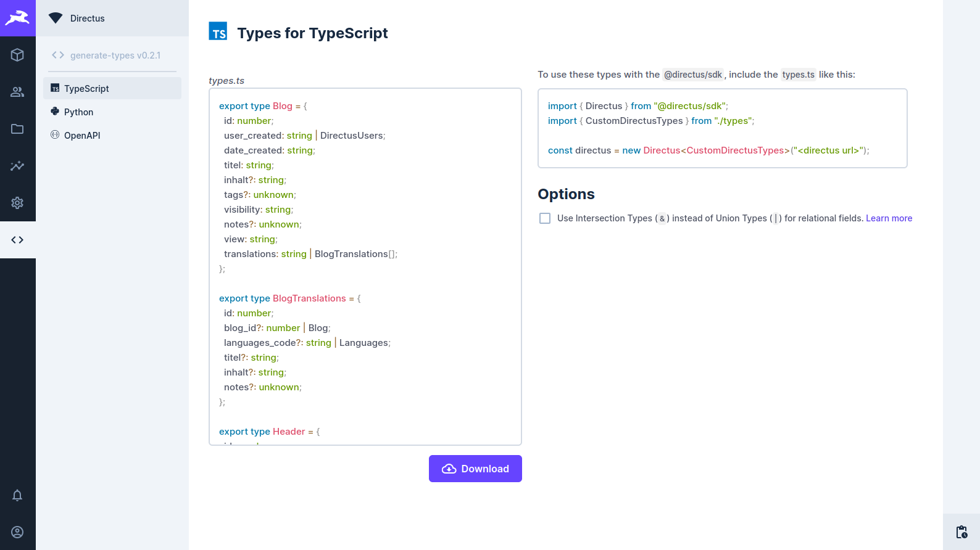Open the user profile avatar icon
Screen dimensions: 980x550
coord(17,532)
